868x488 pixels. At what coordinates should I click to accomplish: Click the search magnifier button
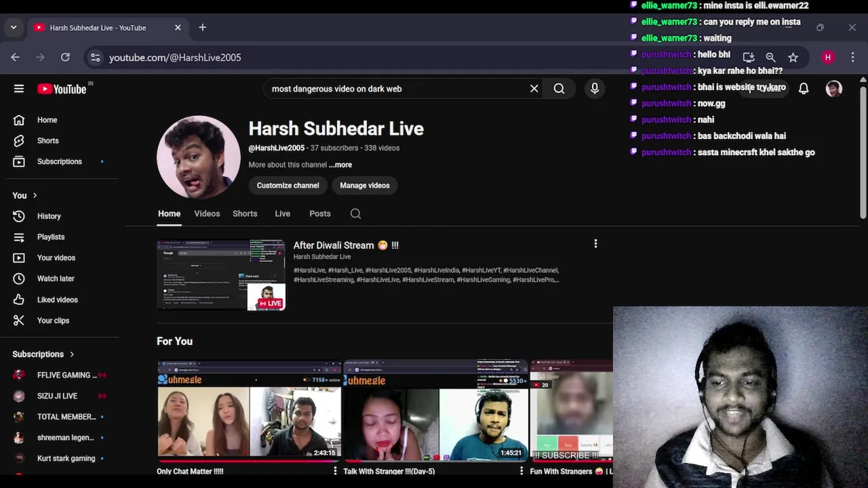[x=559, y=89]
